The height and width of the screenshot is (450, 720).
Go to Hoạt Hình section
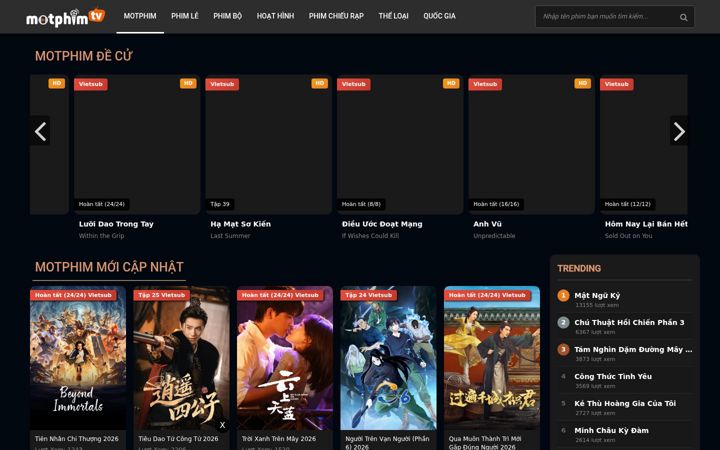coord(275,16)
